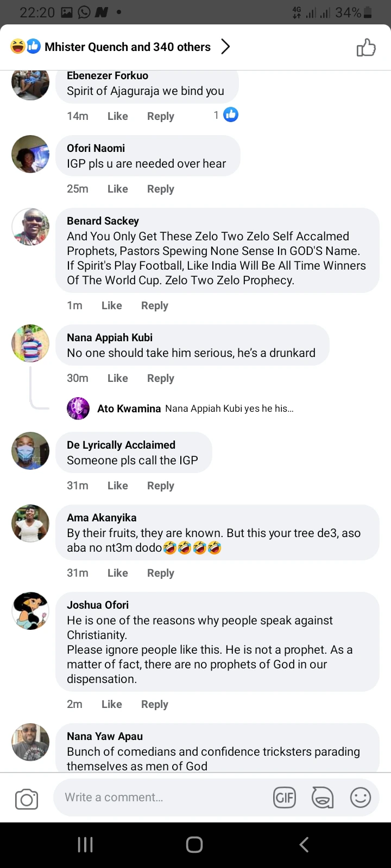
Task: Open Joshua Ofori's profile picture
Action: (x=30, y=610)
